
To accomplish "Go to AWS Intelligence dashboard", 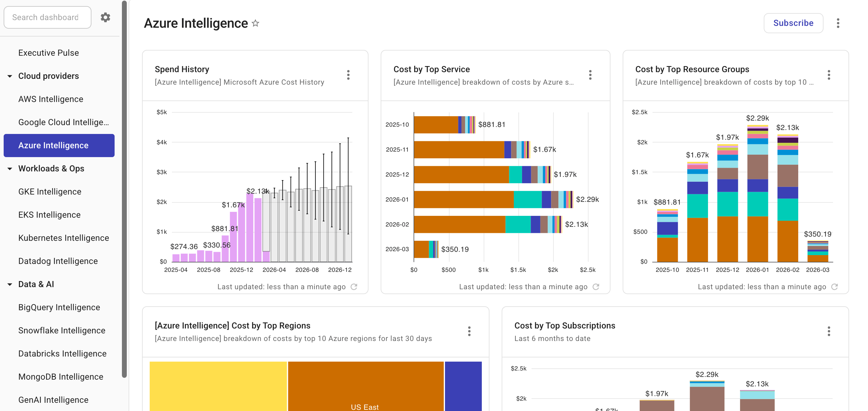I will (x=51, y=99).
